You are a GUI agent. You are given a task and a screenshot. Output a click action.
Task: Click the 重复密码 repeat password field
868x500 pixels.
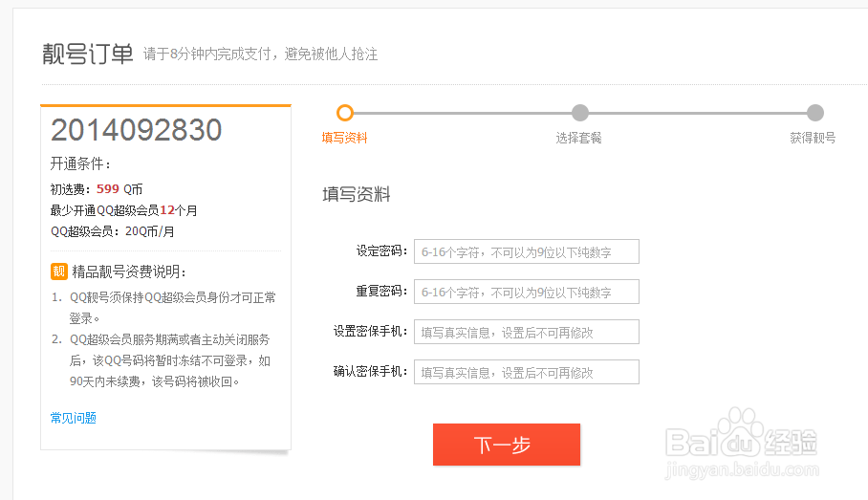tap(527, 292)
